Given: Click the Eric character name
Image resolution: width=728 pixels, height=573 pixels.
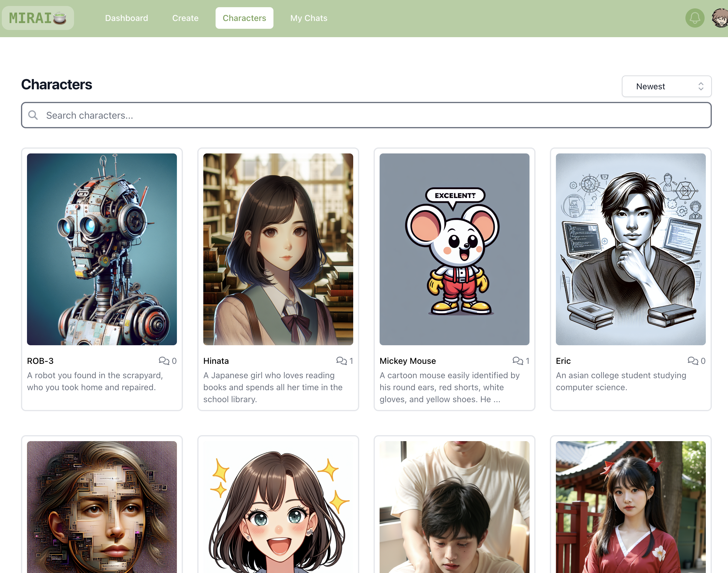Looking at the screenshot, I should point(563,361).
